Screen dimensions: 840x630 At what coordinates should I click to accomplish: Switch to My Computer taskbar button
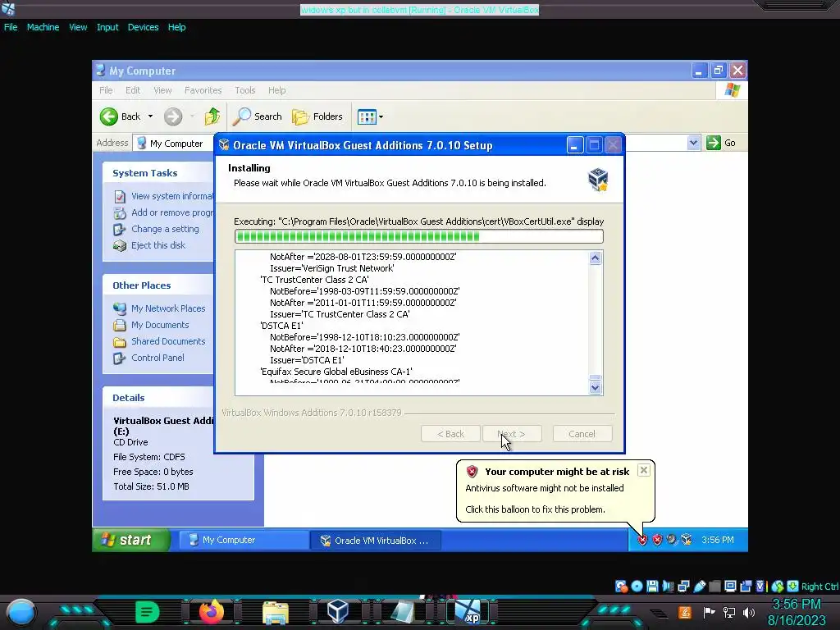coord(243,540)
